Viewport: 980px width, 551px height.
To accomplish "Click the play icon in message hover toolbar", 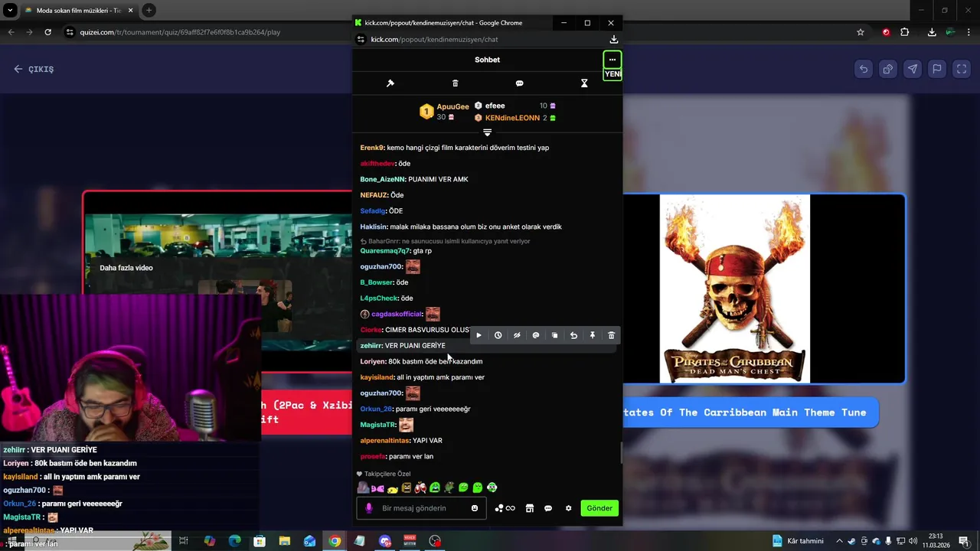I will tap(479, 335).
